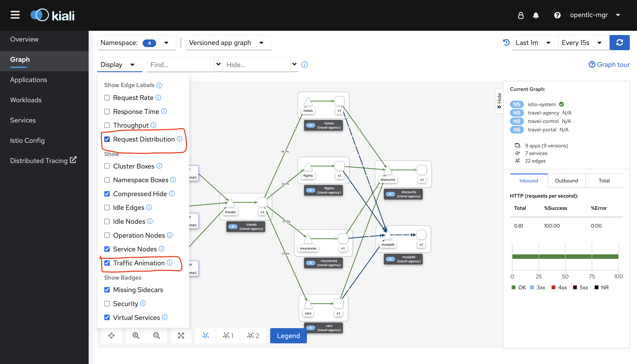Viewport: 637px width, 364px height.
Task: Click the graph settings/controls icon
Action: coord(205,336)
